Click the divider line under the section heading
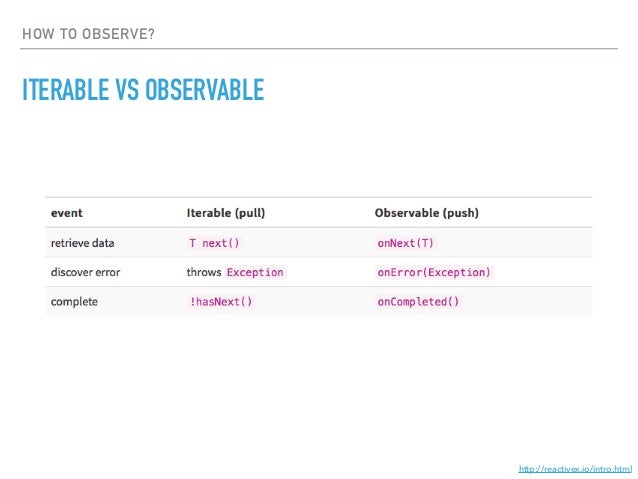638x479 pixels. click(319, 49)
